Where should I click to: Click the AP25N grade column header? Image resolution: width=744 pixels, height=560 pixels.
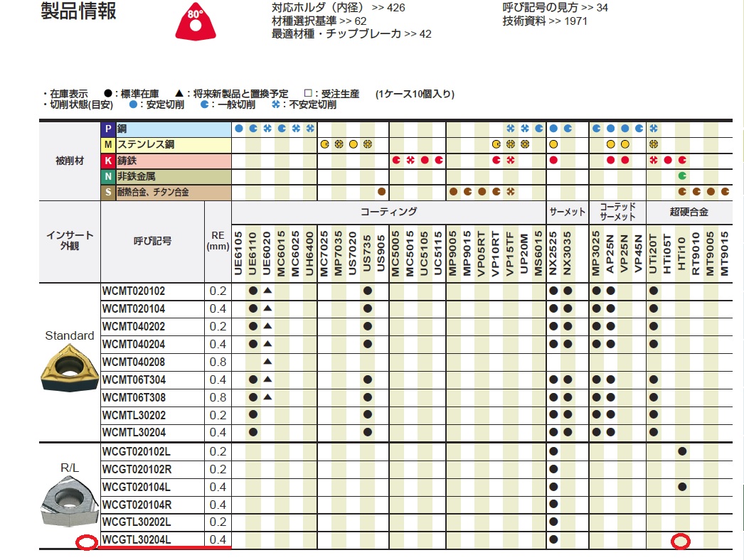610,253
